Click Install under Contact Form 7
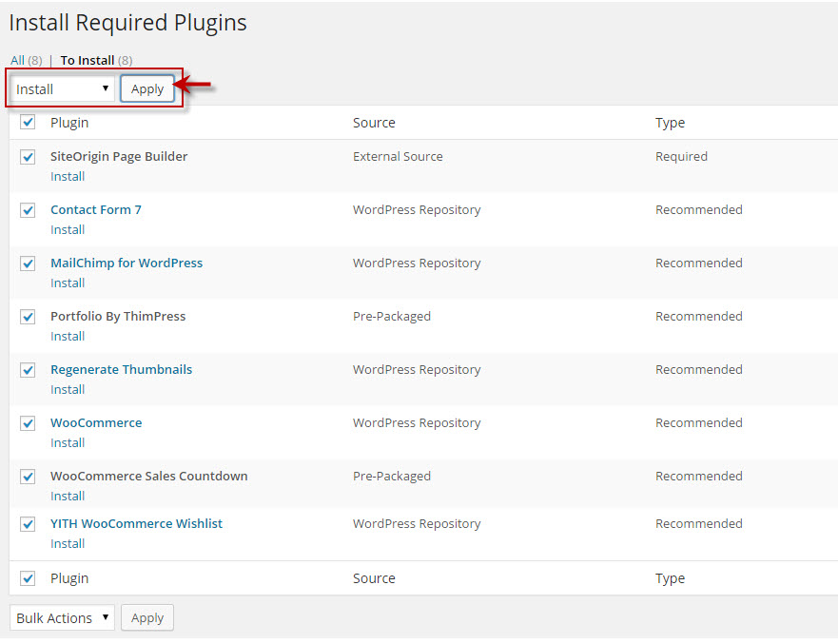The width and height of the screenshot is (838, 644). pyautogui.click(x=68, y=230)
